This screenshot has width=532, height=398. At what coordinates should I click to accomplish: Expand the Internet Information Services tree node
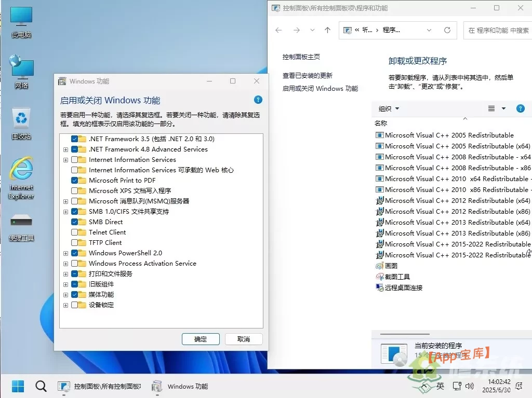click(x=65, y=160)
